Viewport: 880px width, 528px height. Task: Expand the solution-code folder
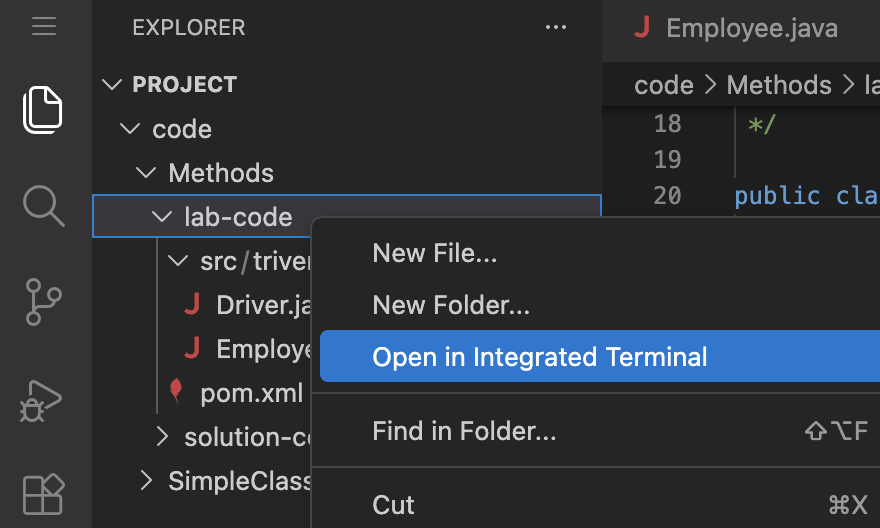click(x=162, y=437)
